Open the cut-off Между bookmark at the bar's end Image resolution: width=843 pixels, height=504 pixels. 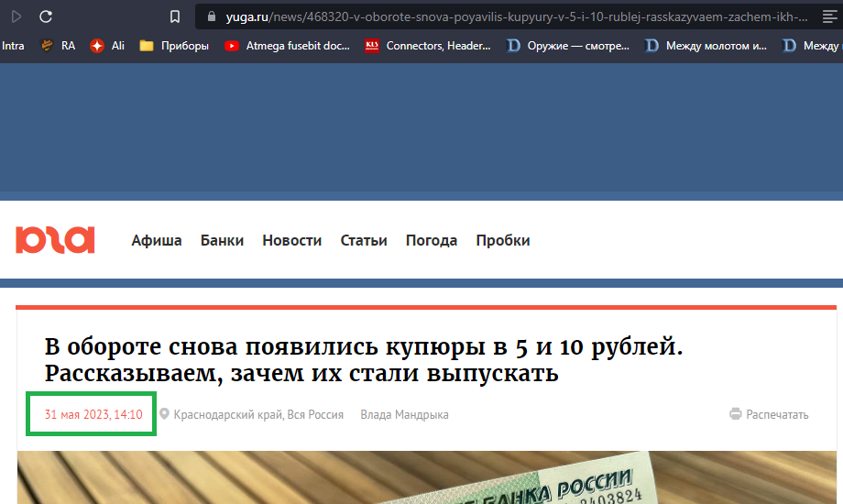tap(812, 46)
